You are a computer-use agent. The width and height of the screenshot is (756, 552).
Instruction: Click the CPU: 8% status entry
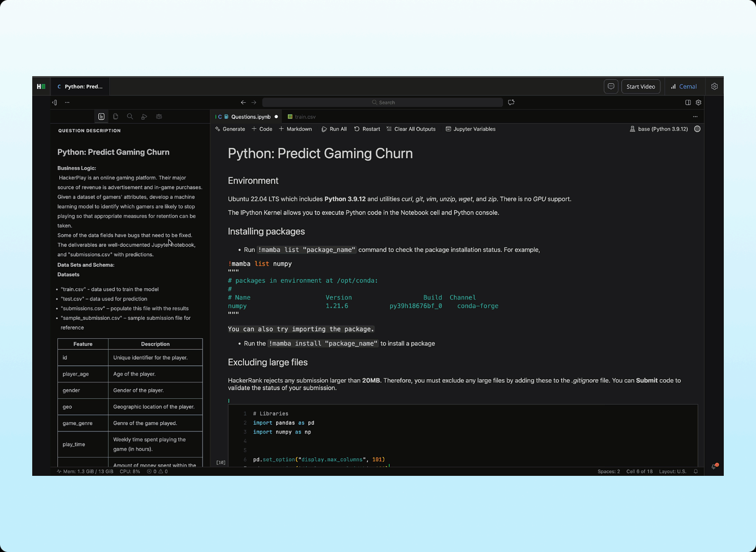coord(129,471)
